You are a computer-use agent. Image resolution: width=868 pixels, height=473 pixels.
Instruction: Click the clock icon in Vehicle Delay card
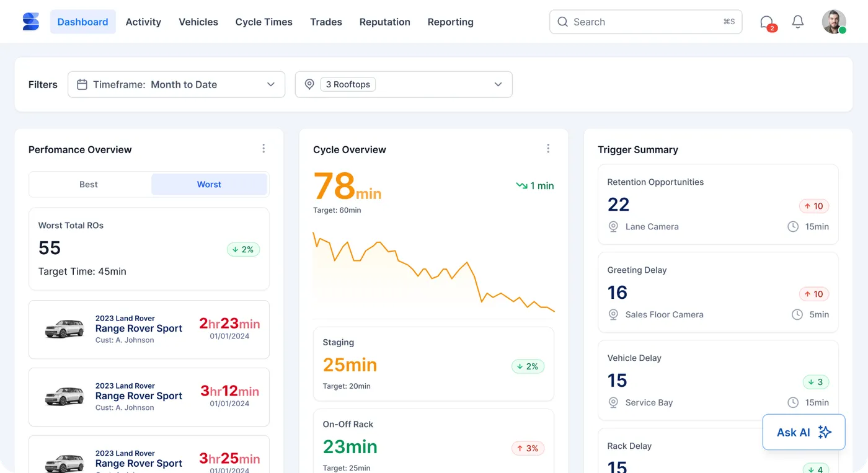(793, 403)
